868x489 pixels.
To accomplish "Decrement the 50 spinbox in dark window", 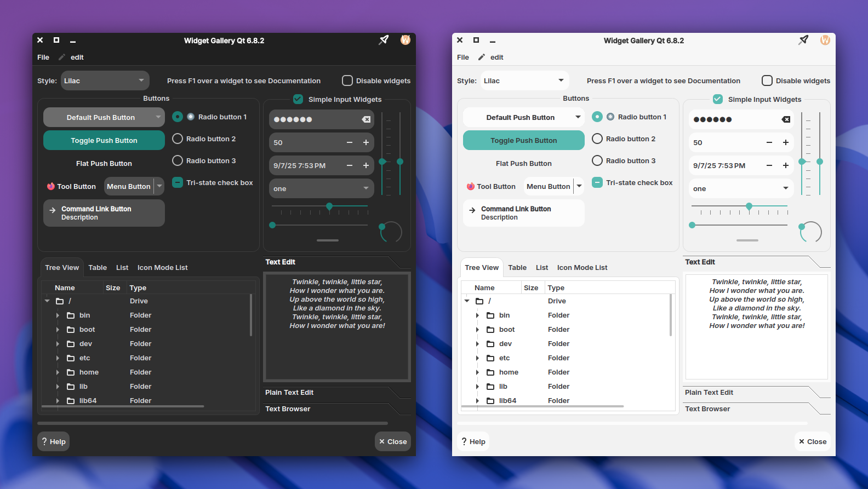I will [x=350, y=142].
